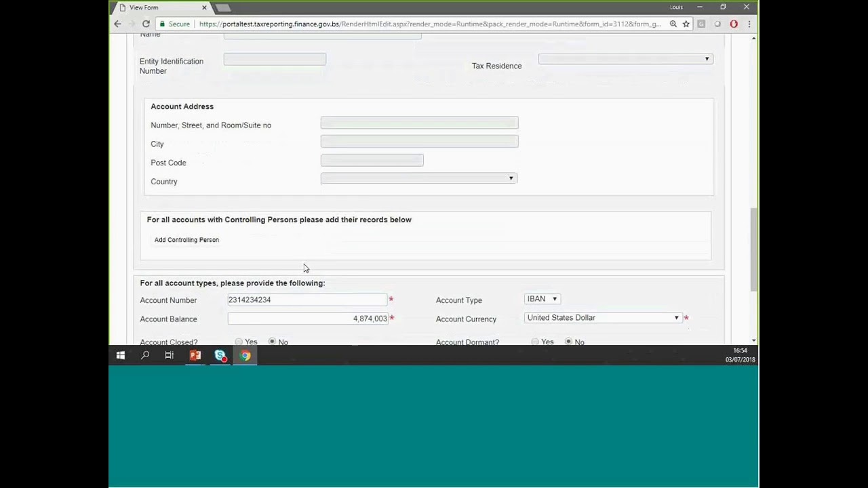Click the Opera extension icon
Screen dimensions: 868x488
[x=734, y=24]
